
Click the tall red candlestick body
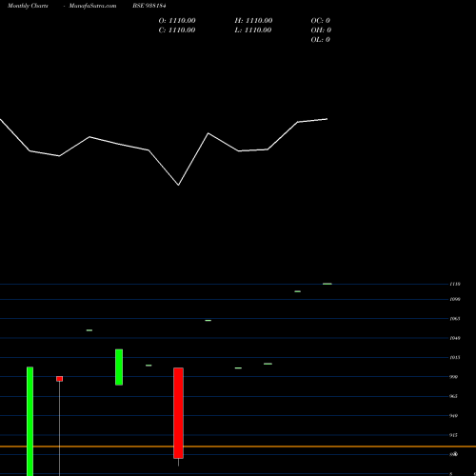pos(178,413)
